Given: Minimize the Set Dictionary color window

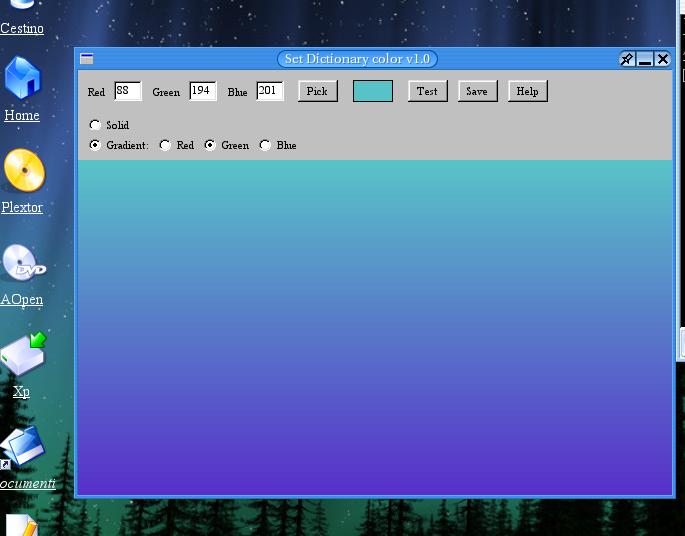Looking at the screenshot, I should tap(645, 59).
